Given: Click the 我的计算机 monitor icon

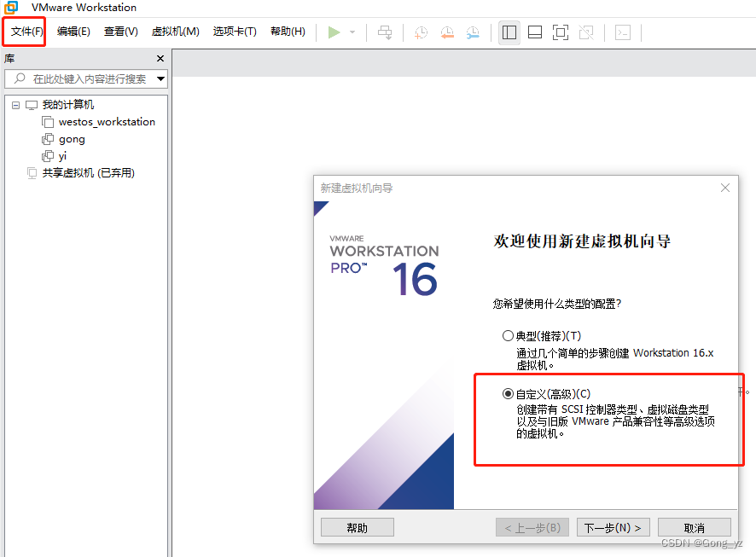Looking at the screenshot, I should [x=32, y=105].
